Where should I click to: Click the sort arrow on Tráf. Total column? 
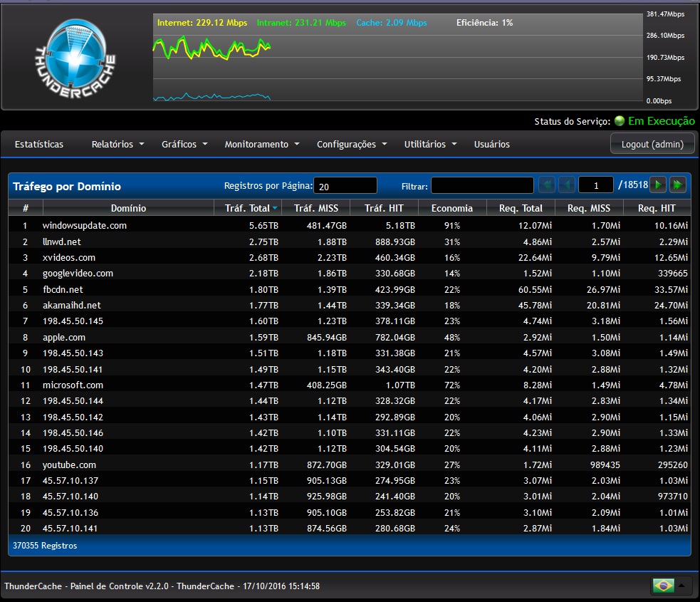click(275, 208)
